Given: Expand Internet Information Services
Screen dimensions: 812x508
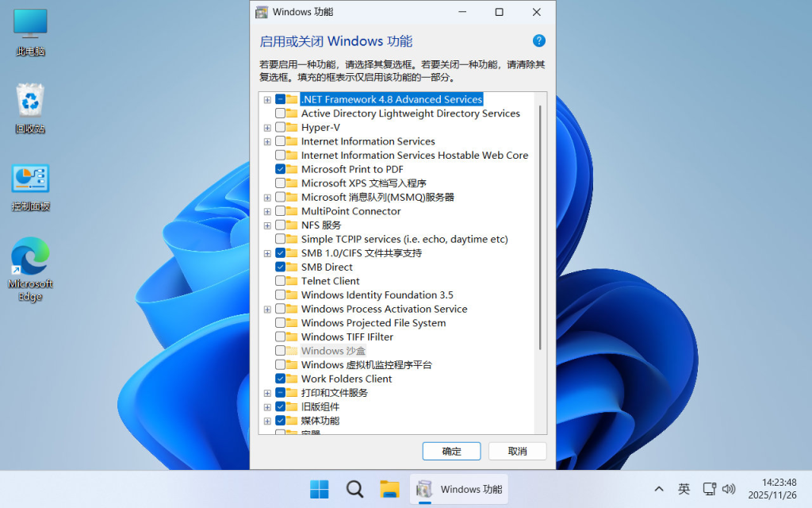Looking at the screenshot, I should pos(267,140).
